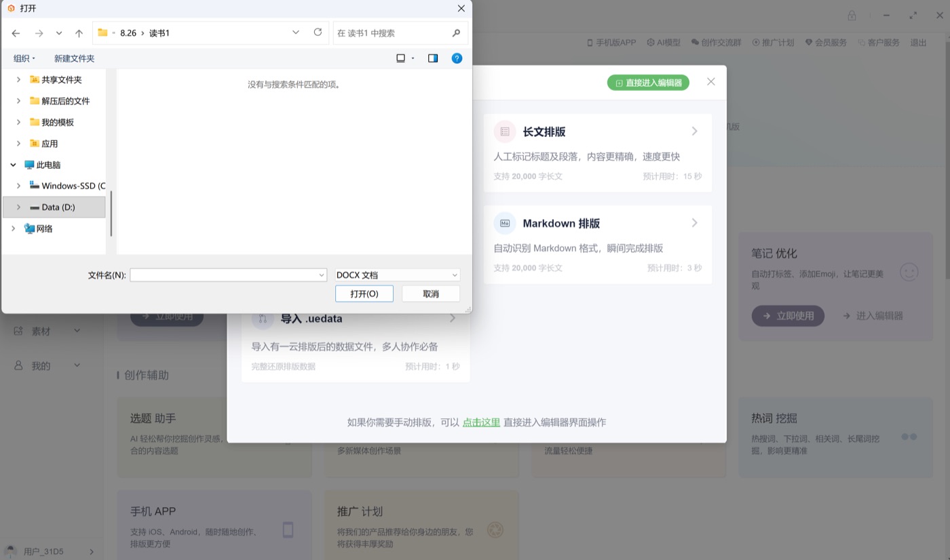
Task: Open the DOCX 文档 file type dropdown
Action: click(x=398, y=275)
